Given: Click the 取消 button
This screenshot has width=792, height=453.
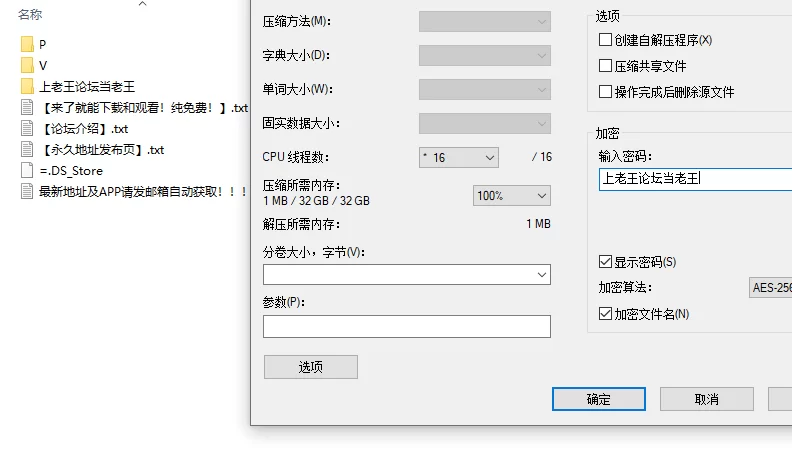Looking at the screenshot, I should (707, 399).
